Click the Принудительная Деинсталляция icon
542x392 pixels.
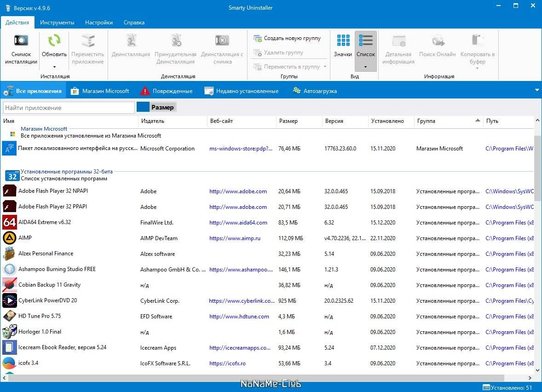tap(176, 40)
